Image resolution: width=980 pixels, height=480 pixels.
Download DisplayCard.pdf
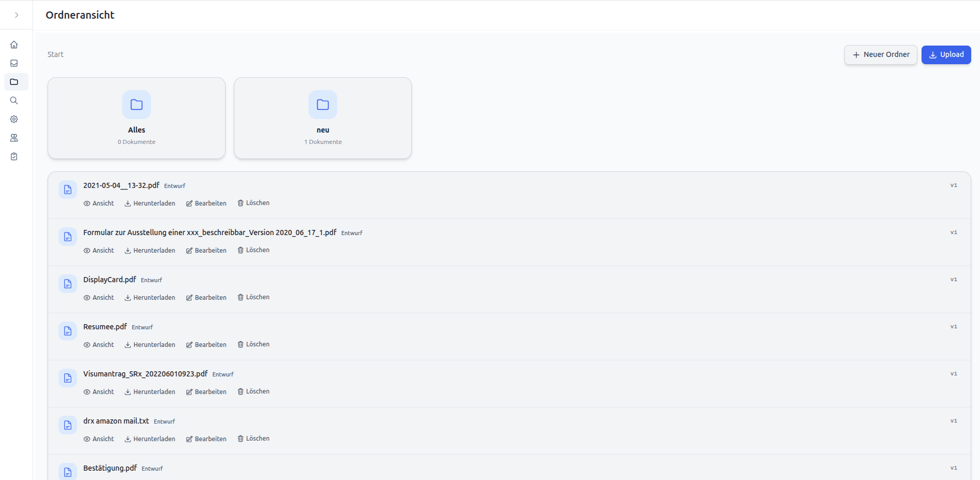(150, 298)
